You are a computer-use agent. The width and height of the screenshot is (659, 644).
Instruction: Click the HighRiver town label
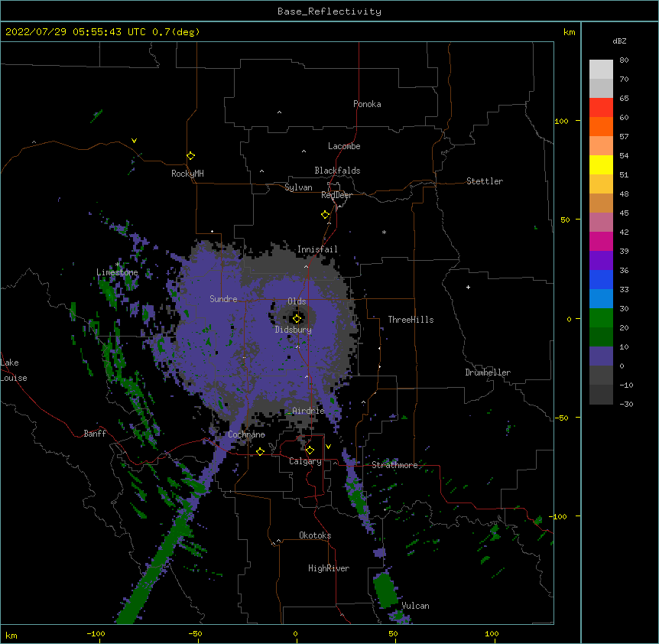[x=329, y=568]
